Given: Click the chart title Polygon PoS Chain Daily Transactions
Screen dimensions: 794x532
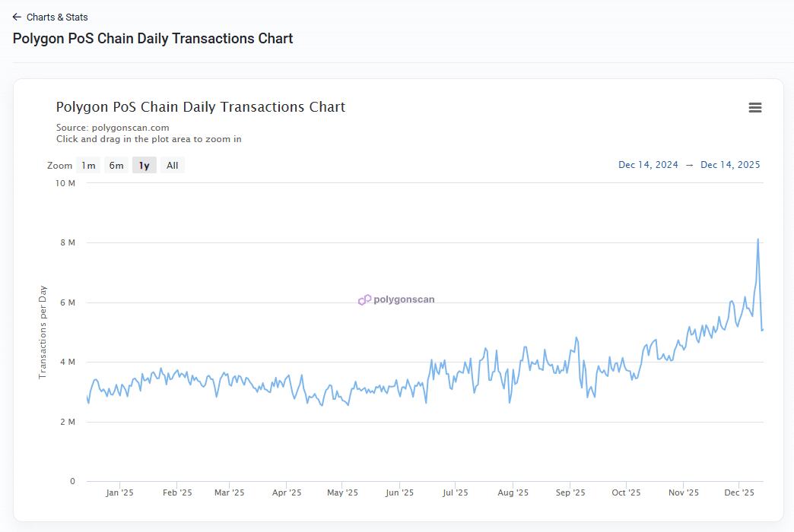Looking at the screenshot, I should (x=200, y=106).
